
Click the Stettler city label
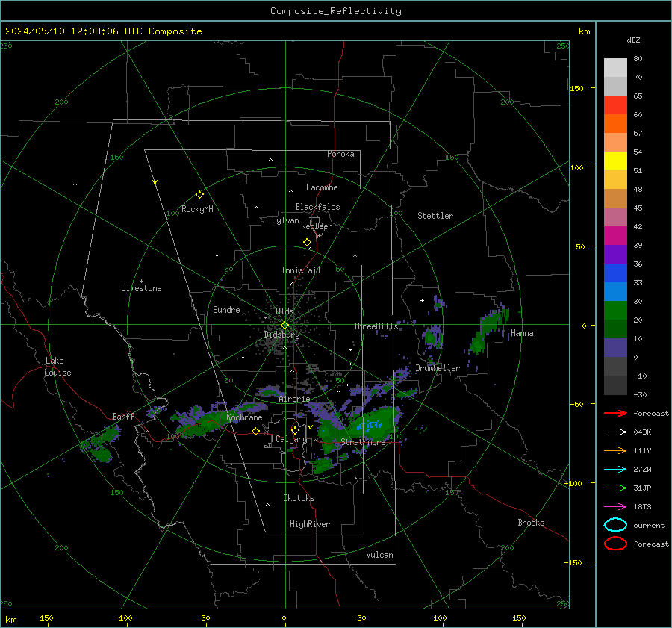[x=435, y=216]
